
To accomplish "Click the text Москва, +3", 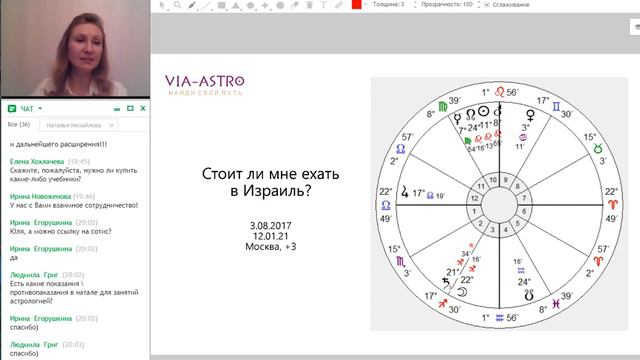I will [x=271, y=247].
